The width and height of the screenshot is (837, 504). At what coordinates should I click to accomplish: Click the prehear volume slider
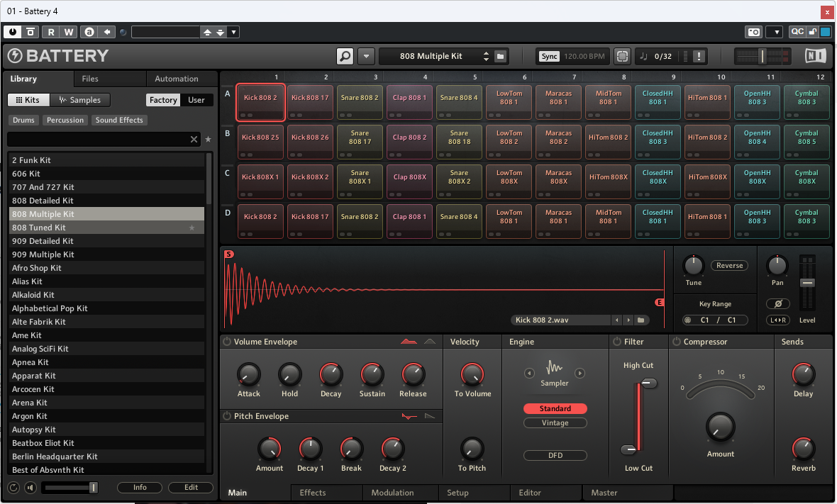point(70,488)
